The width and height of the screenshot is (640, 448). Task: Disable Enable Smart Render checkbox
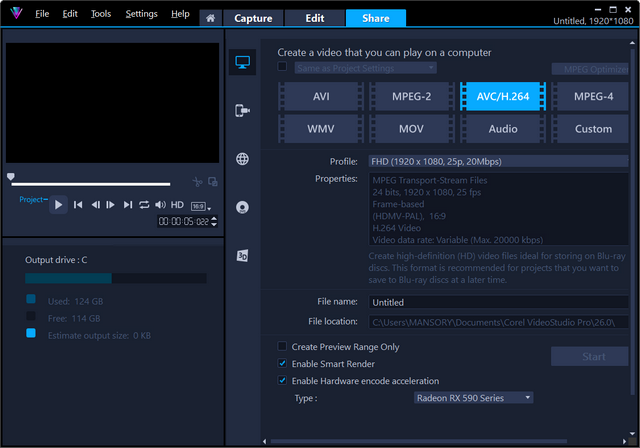[282, 364]
